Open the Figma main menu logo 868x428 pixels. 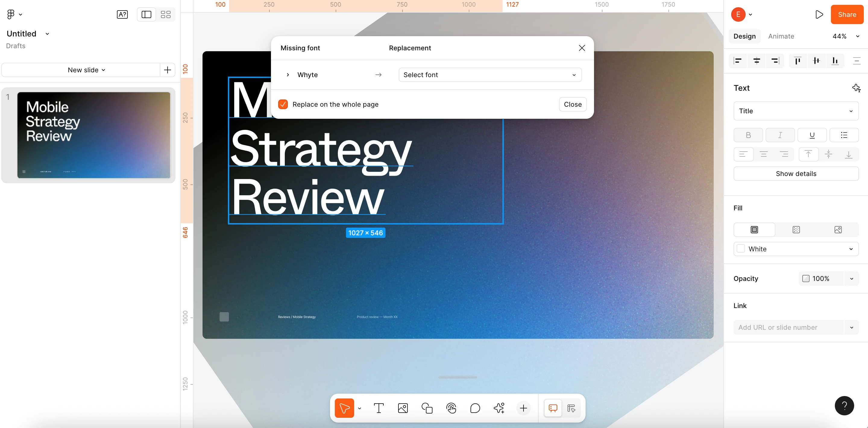point(11,14)
